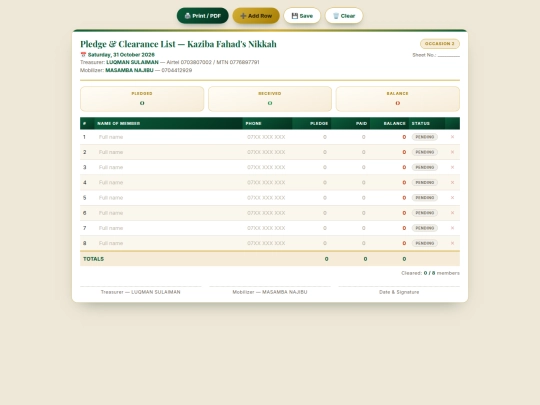
Task: Focus the phone field in row 8
Action: pos(268,243)
